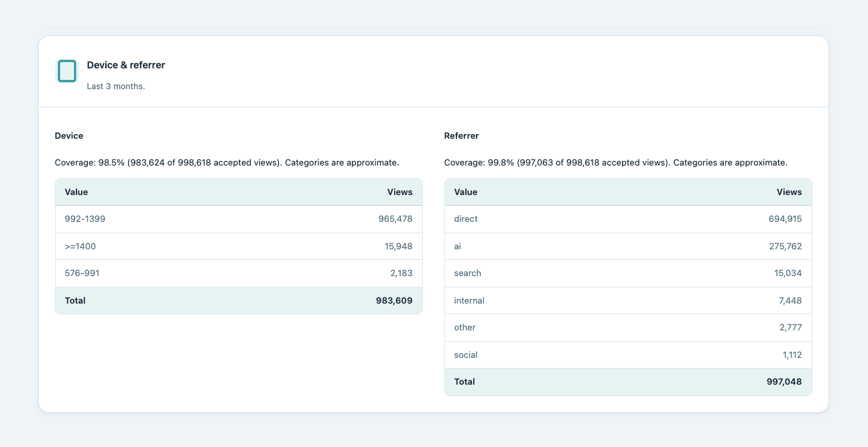868x447 pixels.
Task: Click the teal device icon in the card header
Action: pyautogui.click(x=67, y=71)
